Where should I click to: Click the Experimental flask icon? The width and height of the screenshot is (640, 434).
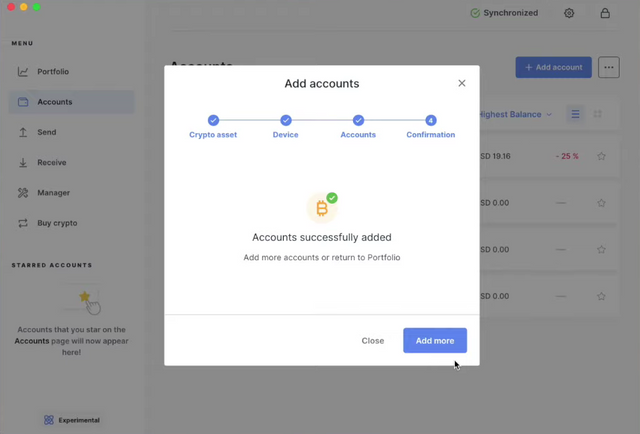(x=49, y=420)
